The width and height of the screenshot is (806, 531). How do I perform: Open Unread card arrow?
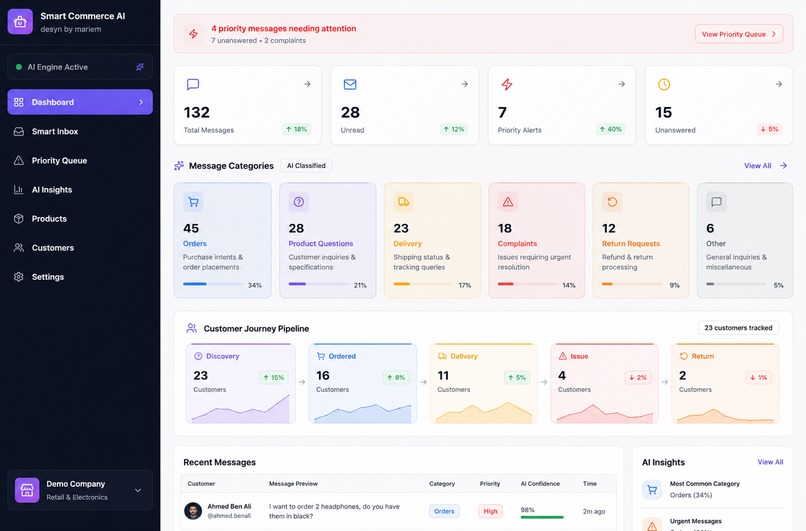coord(464,84)
